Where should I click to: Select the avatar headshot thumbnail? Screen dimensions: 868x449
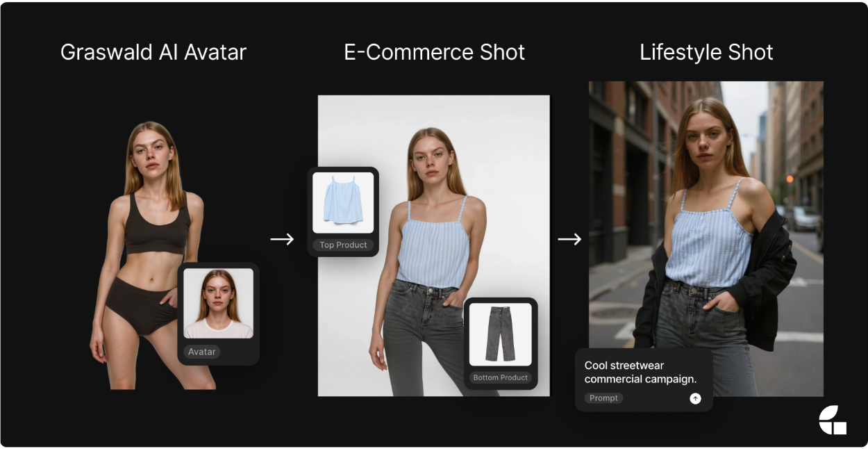pyautogui.click(x=218, y=304)
